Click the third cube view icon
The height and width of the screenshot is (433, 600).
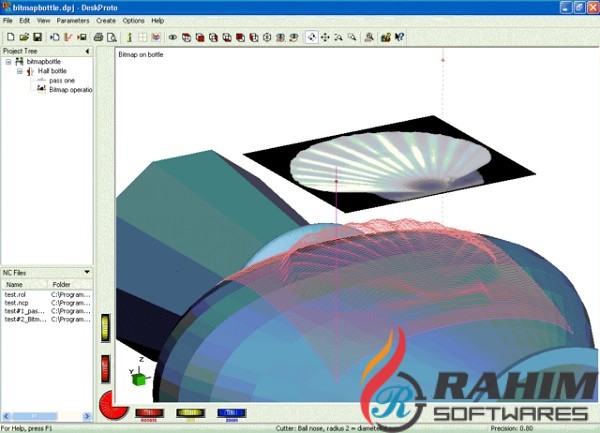point(213,37)
